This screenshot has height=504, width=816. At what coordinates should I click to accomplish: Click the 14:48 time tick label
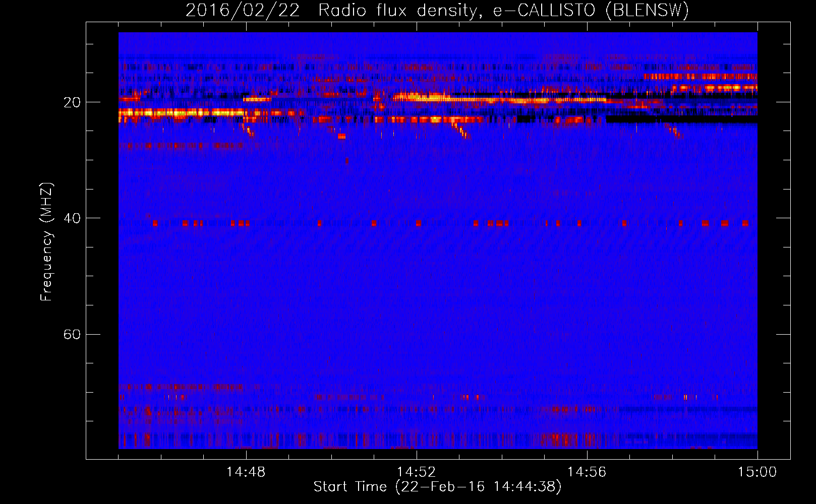tap(246, 472)
